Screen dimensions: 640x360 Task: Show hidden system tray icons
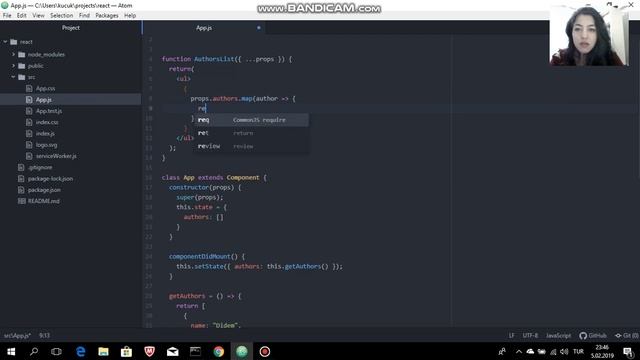pyautogui.click(x=519, y=351)
